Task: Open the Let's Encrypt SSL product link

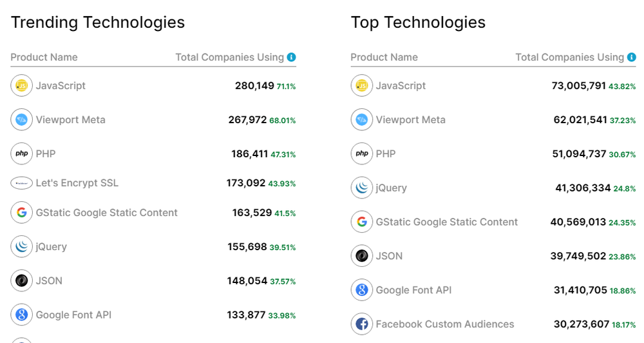Action: click(77, 183)
